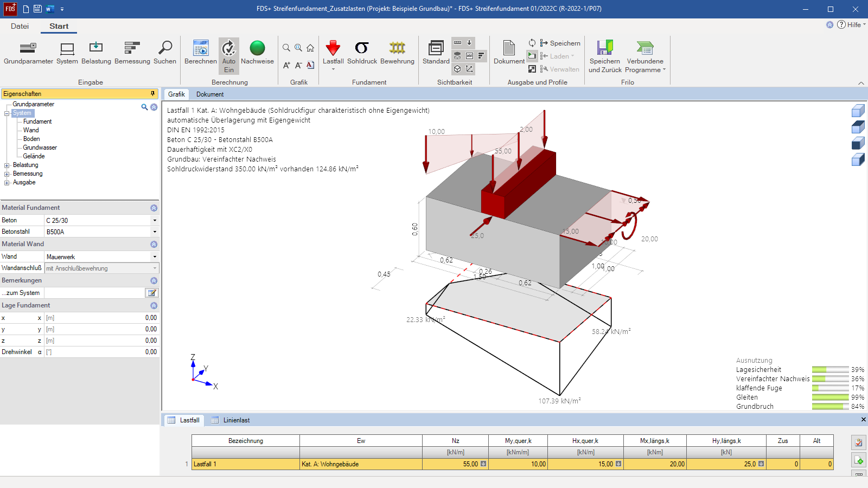Screen dimensions: 868x488
Task: Display the Sohldruck sigma view
Action: [x=362, y=53]
